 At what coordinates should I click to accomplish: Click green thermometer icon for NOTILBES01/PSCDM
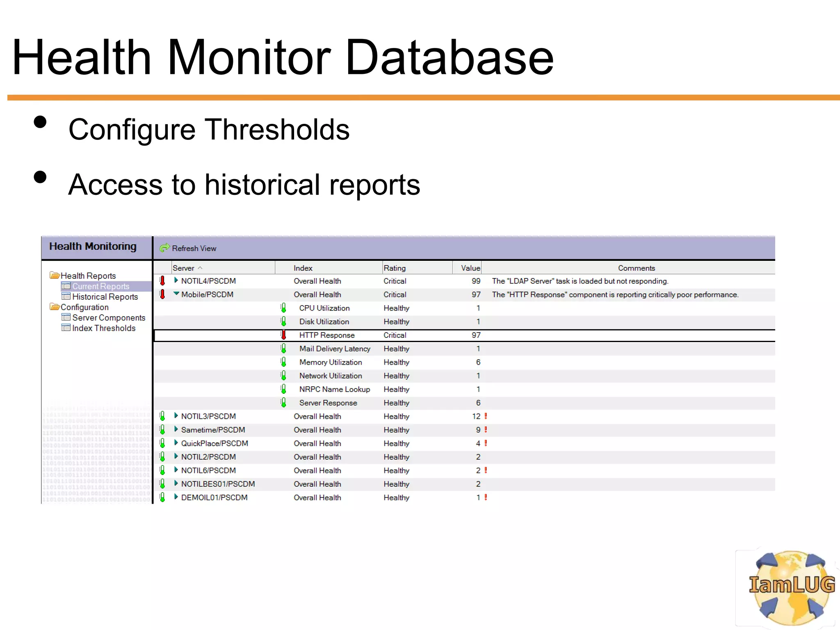(x=162, y=484)
